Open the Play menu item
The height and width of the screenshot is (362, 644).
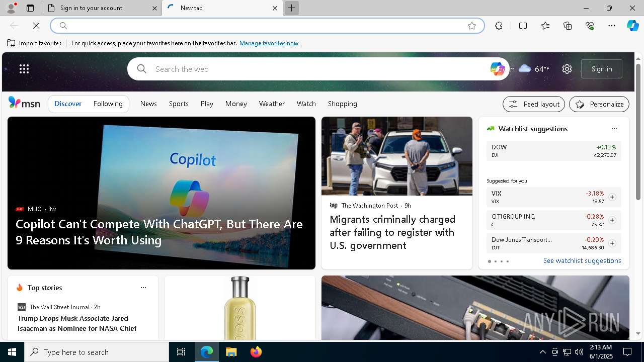coord(207,104)
